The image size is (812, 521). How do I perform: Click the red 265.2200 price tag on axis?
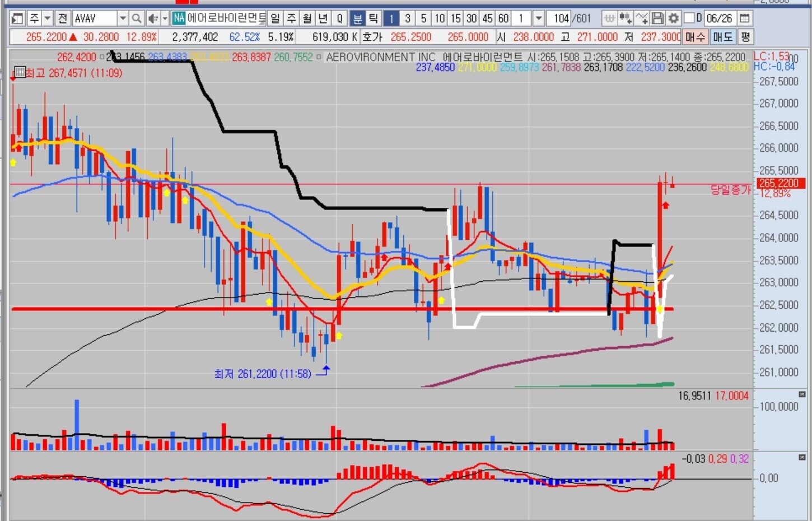pos(781,184)
